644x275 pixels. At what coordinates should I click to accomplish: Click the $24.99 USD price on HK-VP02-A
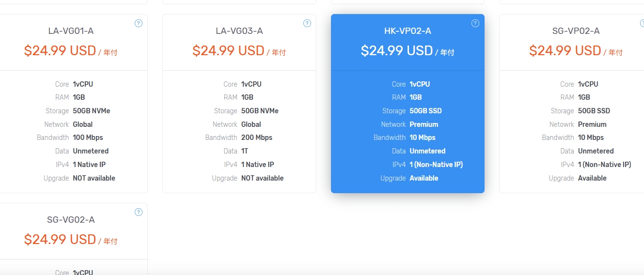397,50
